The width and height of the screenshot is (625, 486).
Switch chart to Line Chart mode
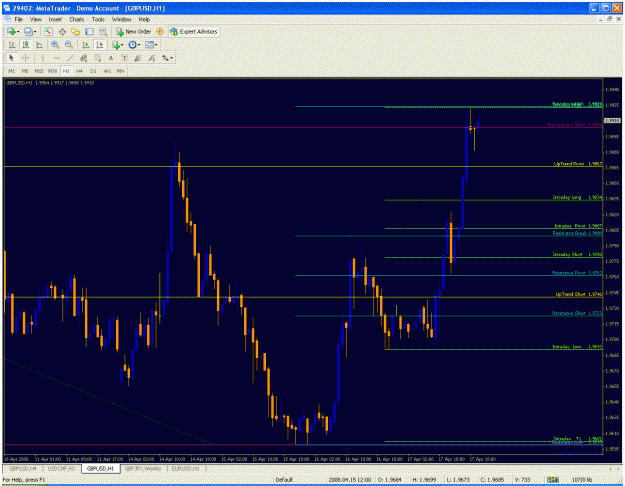pos(39,45)
